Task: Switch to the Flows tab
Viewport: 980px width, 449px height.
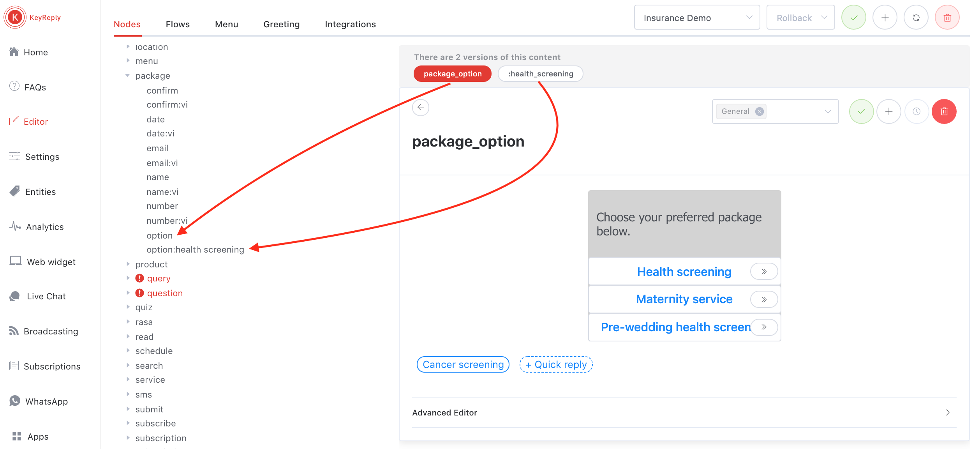Action: pos(178,24)
